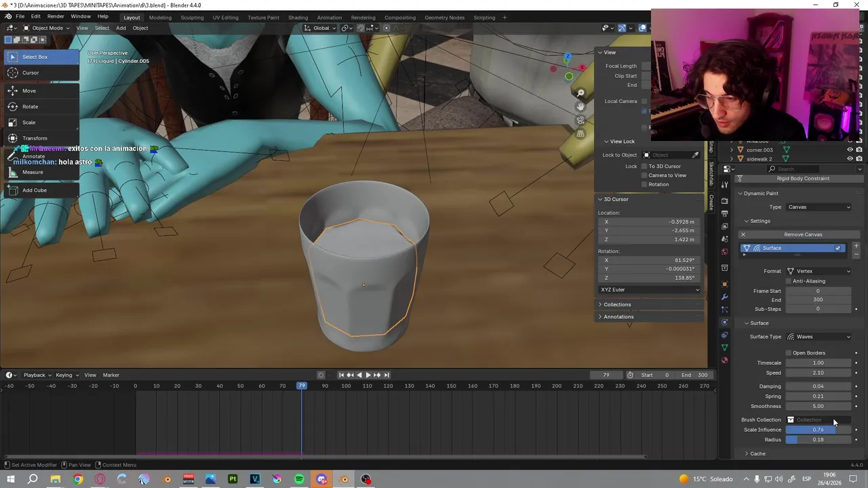
Task: Add a new canvas surface slot
Action: click(x=856, y=246)
